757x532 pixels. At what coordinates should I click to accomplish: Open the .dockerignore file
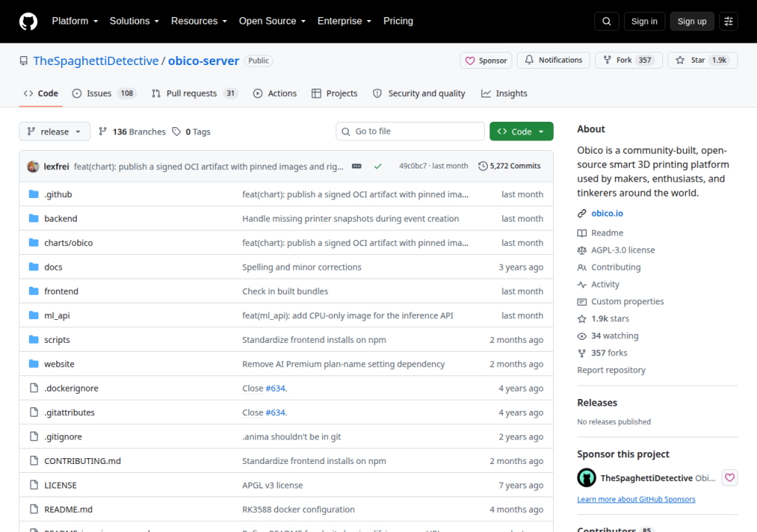(x=71, y=388)
